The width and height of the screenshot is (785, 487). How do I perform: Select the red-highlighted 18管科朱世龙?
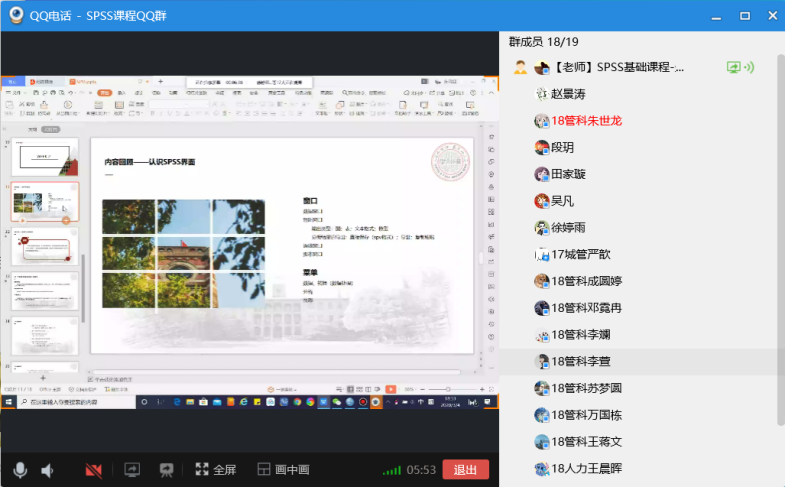pyautogui.click(x=586, y=121)
